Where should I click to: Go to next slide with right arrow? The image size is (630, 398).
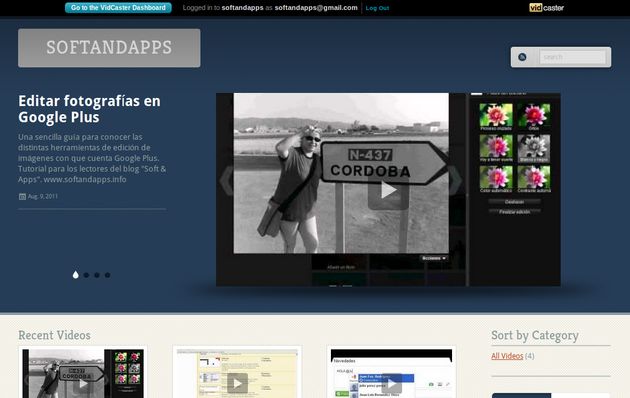pos(456,180)
